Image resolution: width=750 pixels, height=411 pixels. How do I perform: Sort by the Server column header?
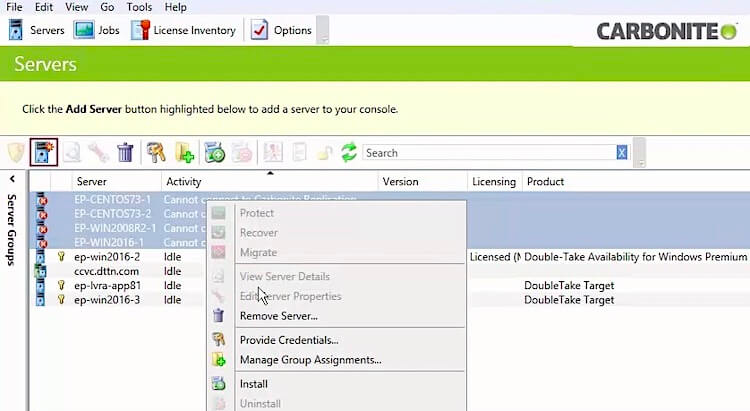(116, 182)
